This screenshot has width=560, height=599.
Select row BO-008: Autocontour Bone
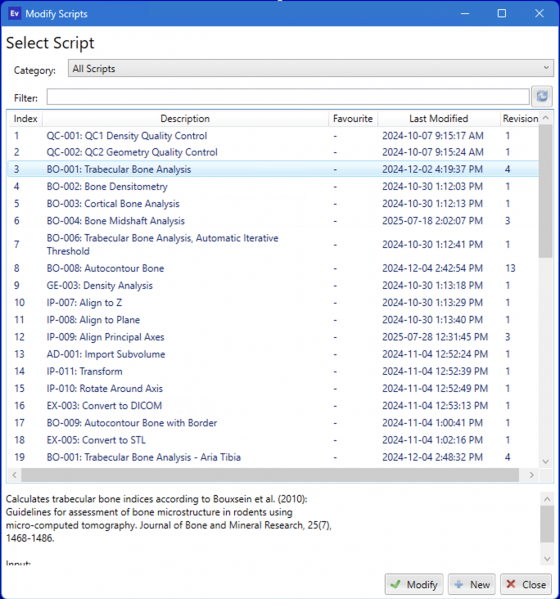click(x=274, y=268)
